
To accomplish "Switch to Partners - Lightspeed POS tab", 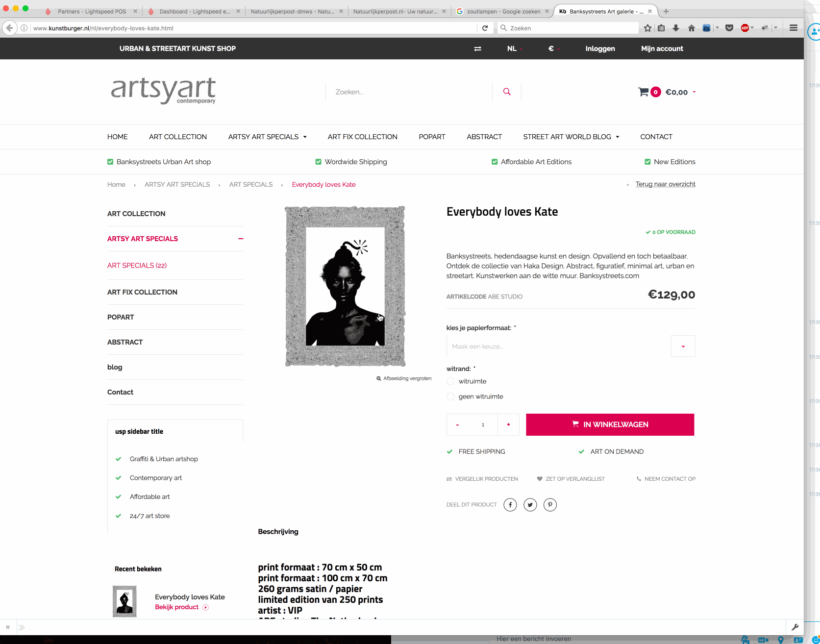I will (91, 11).
